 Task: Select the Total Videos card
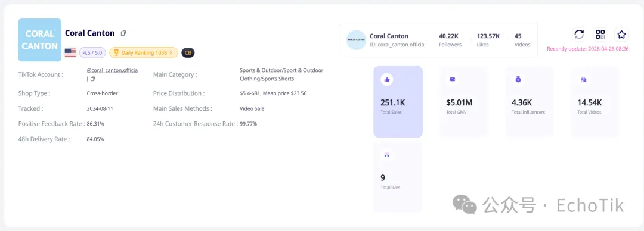(595, 102)
